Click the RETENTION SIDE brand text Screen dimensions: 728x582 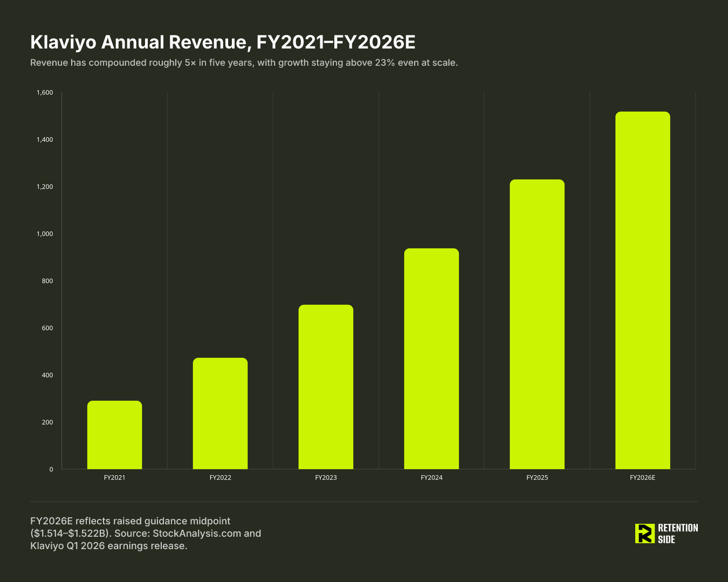pyautogui.click(x=678, y=533)
